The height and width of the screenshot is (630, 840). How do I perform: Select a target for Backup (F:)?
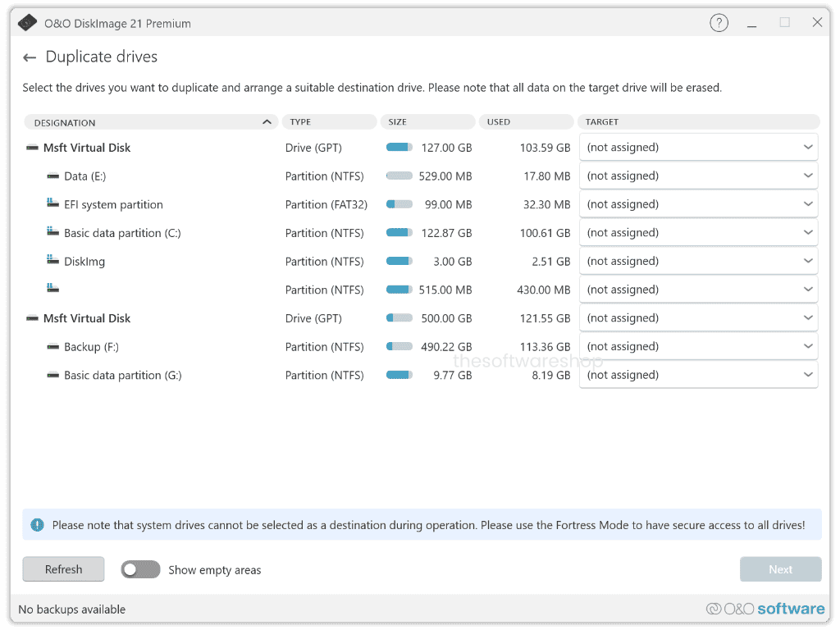(x=699, y=346)
